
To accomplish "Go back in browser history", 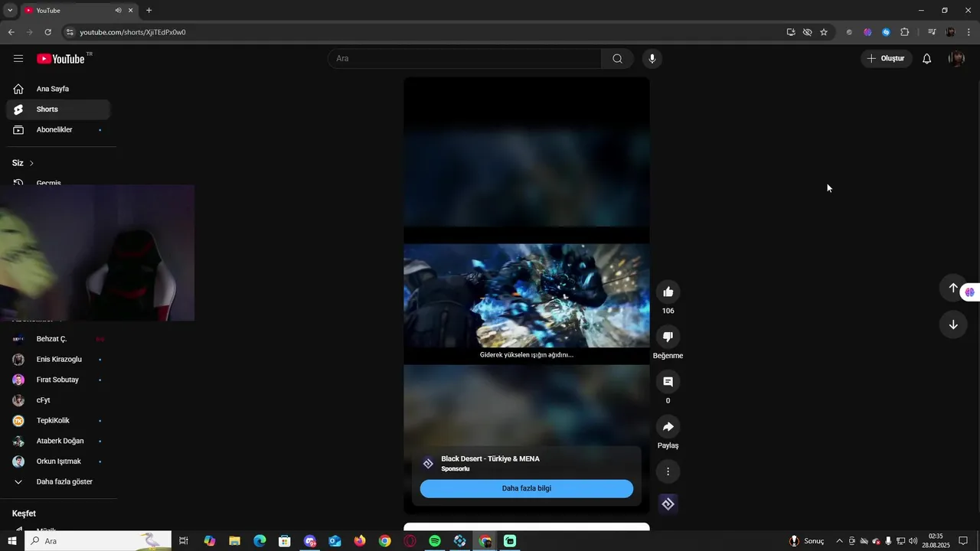I will point(11,32).
